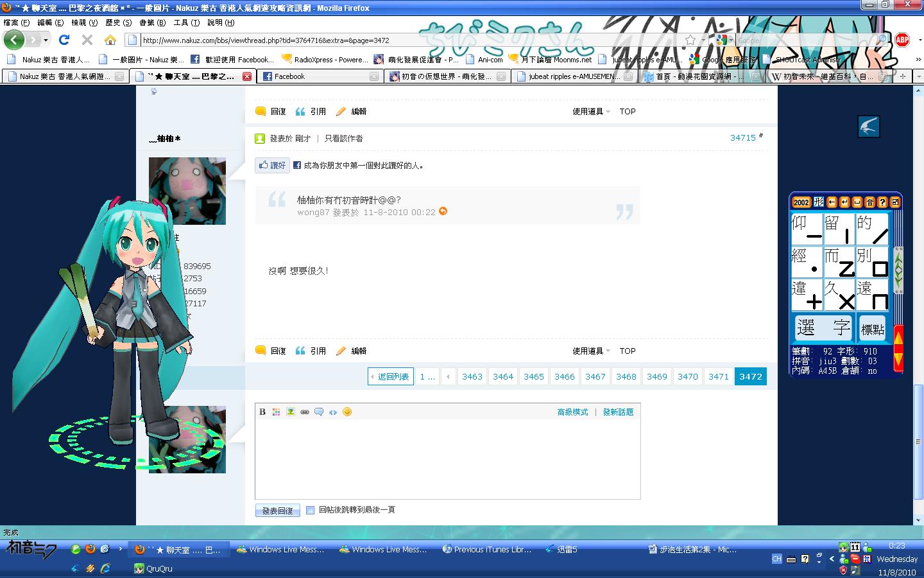The width and height of the screenshot is (924, 578).
Task: Open the 檔案 (F) menu
Action: pyautogui.click(x=17, y=22)
